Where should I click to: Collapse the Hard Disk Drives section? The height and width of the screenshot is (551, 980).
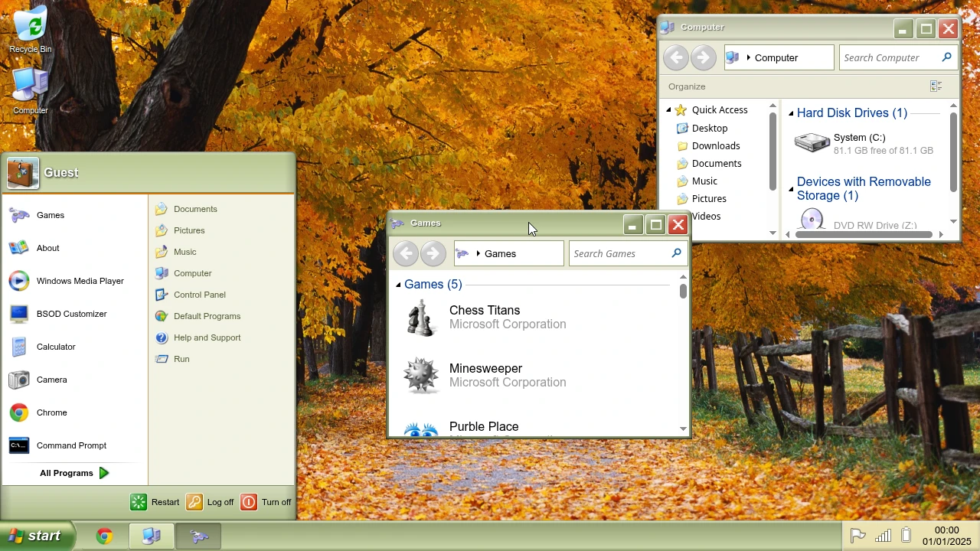click(791, 112)
